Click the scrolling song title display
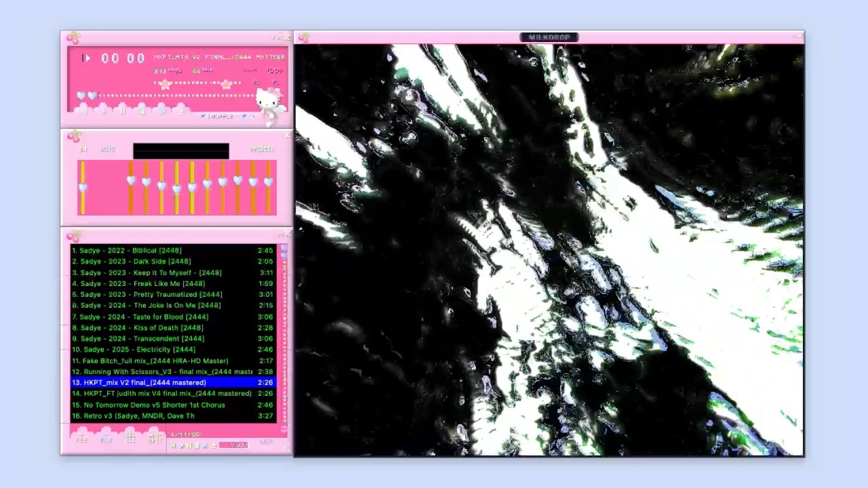Viewport: 868px width, 488px height. [x=219, y=57]
